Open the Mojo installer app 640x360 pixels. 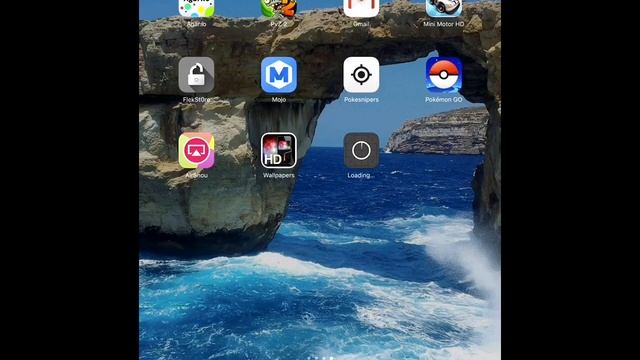point(279,75)
